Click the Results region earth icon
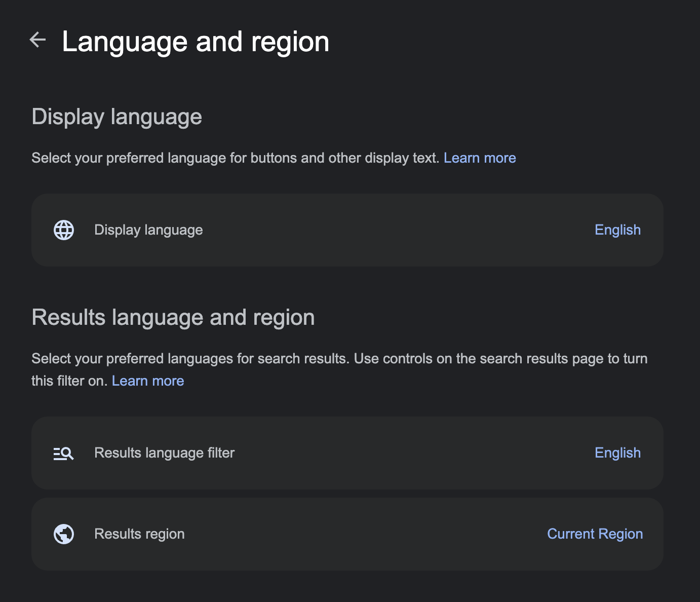The width and height of the screenshot is (700, 602). pos(64,534)
